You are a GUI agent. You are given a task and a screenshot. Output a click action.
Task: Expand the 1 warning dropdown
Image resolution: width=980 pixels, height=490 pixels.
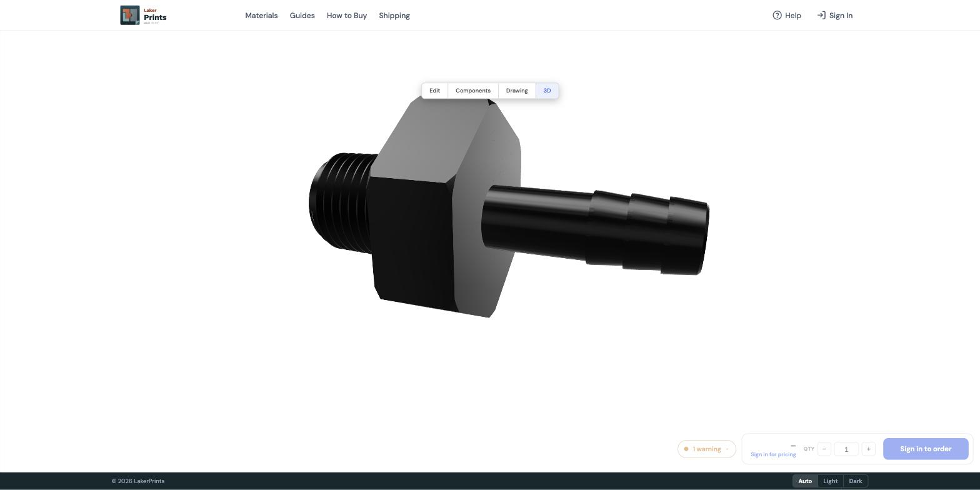tap(706, 449)
